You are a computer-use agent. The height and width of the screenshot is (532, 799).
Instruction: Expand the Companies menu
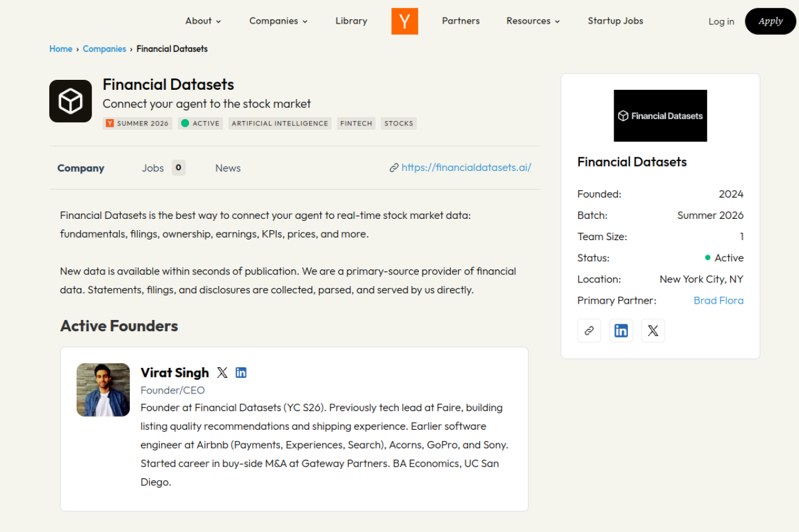278,21
